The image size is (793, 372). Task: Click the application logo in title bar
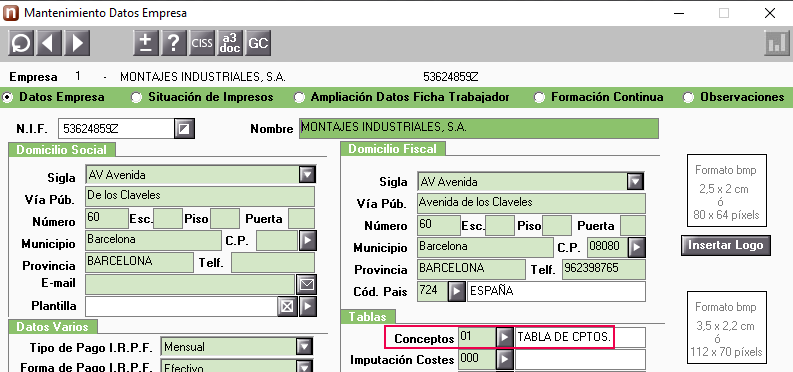tap(11, 13)
